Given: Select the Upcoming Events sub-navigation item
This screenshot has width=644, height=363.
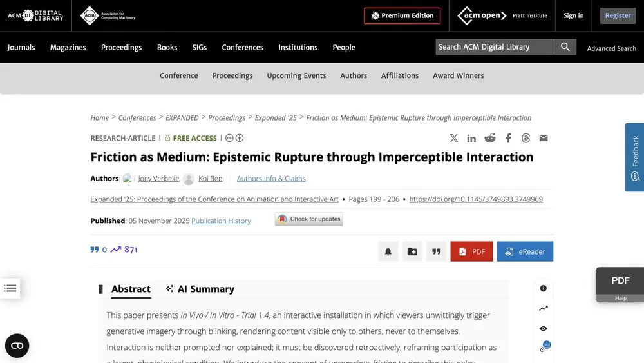Looking at the screenshot, I should coord(296,75).
